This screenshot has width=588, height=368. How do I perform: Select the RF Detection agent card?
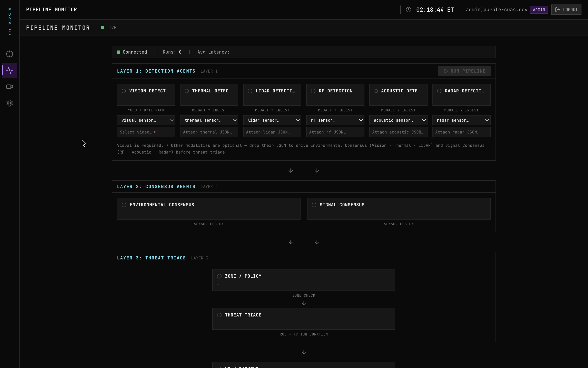[335, 95]
